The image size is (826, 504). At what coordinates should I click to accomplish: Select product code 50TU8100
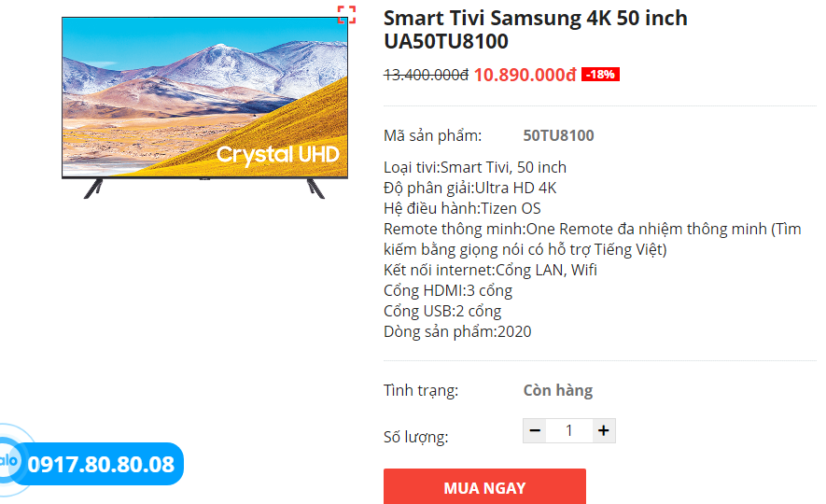(x=558, y=135)
